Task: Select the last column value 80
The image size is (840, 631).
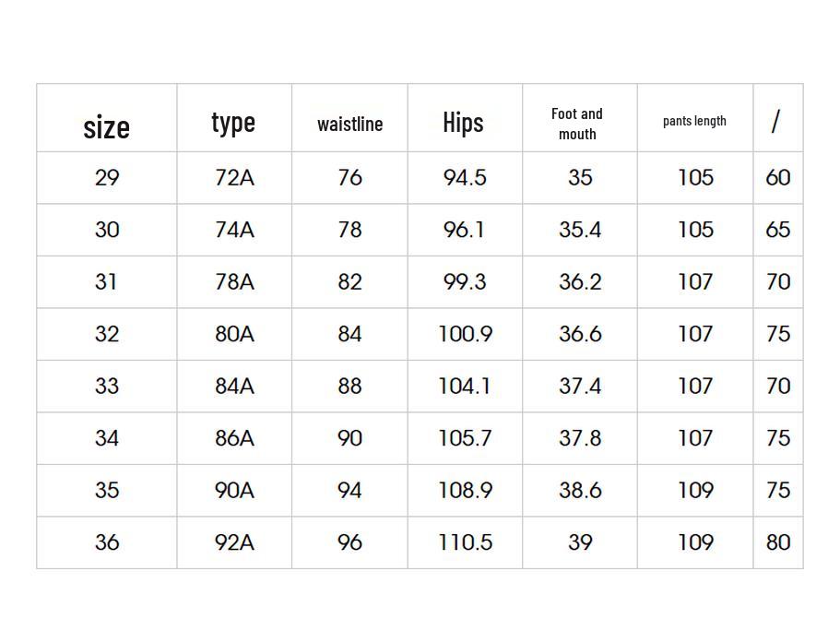Action: click(778, 542)
